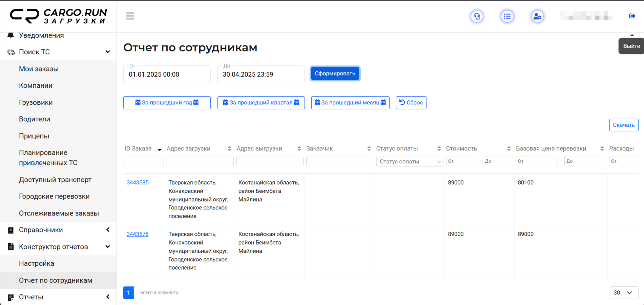Sort by Стоимость column
644x305 pixels.
pos(509,149)
